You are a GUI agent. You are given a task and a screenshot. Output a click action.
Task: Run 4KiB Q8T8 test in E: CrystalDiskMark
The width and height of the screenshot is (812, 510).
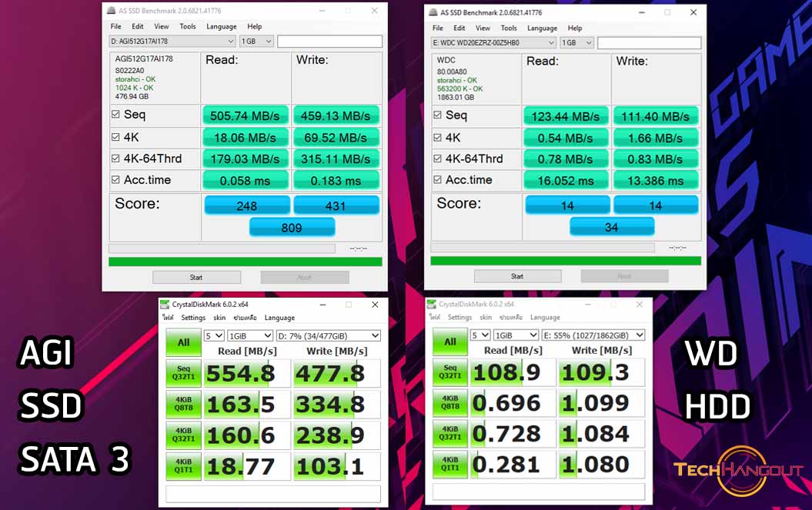(x=450, y=403)
